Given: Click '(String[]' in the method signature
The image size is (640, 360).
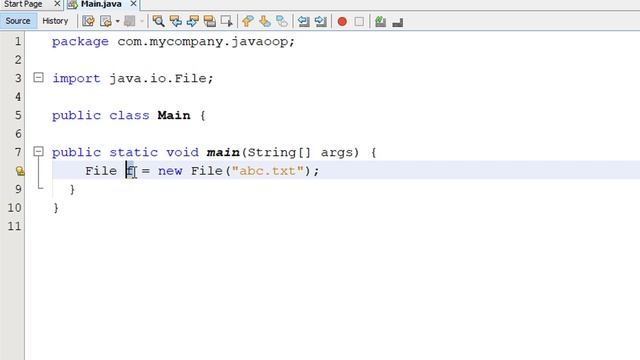Looking at the screenshot, I should coord(276,153).
